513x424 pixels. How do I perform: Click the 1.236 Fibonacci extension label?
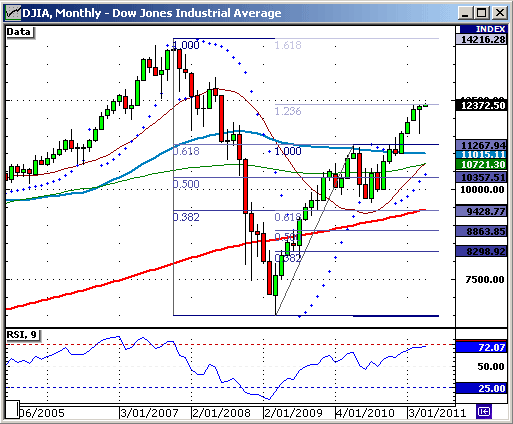288,111
